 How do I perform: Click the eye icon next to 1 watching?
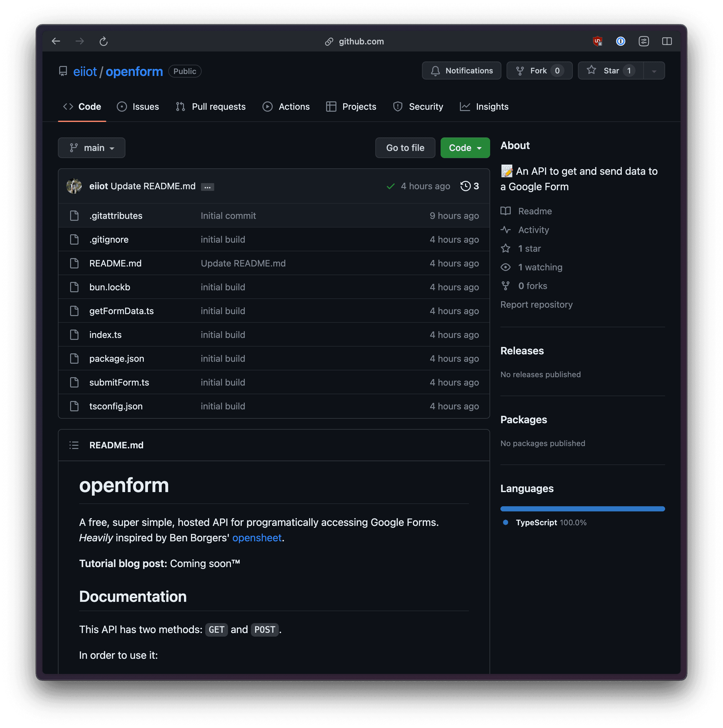(x=506, y=267)
